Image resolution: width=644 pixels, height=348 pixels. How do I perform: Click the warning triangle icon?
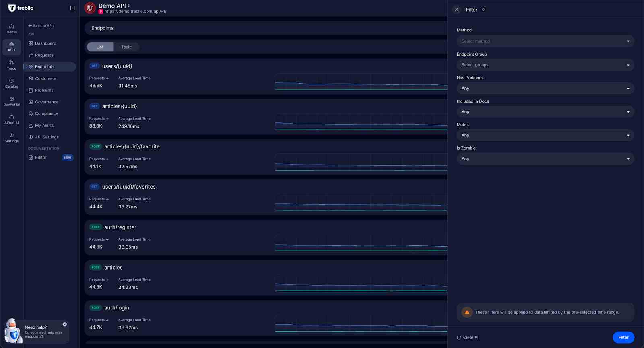pyautogui.click(x=467, y=312)
